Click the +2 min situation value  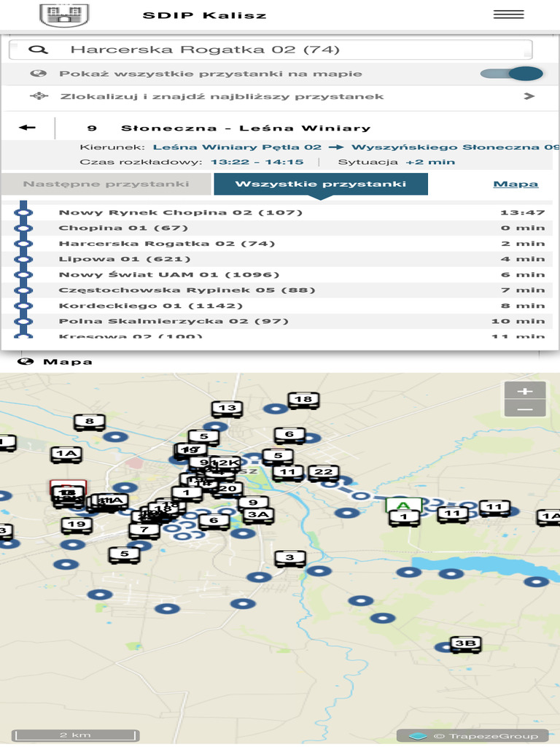(430, 162)
